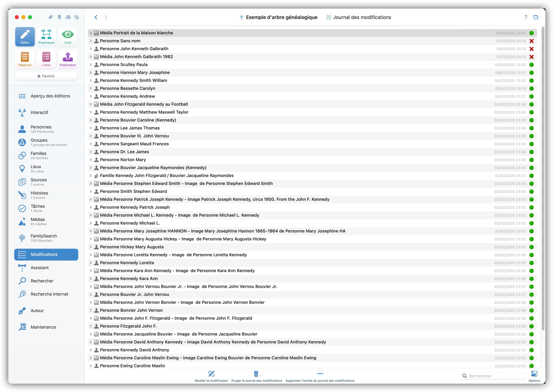554x392 pixels.
Task: Open Rechercher in sidebar
Action: (x=46, y=281)
